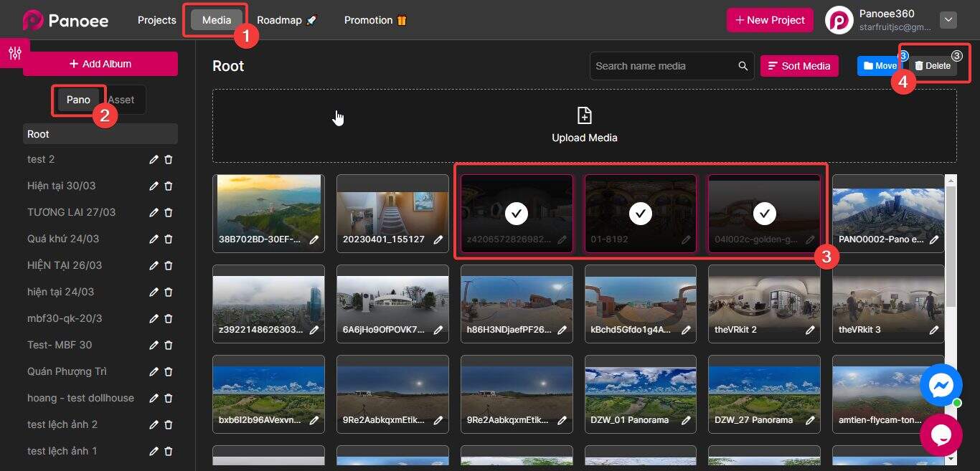Viewport: 980px width, 471px height.
Task: Edit name of 20230401_155127 image
Action: (x=438, y=239)
